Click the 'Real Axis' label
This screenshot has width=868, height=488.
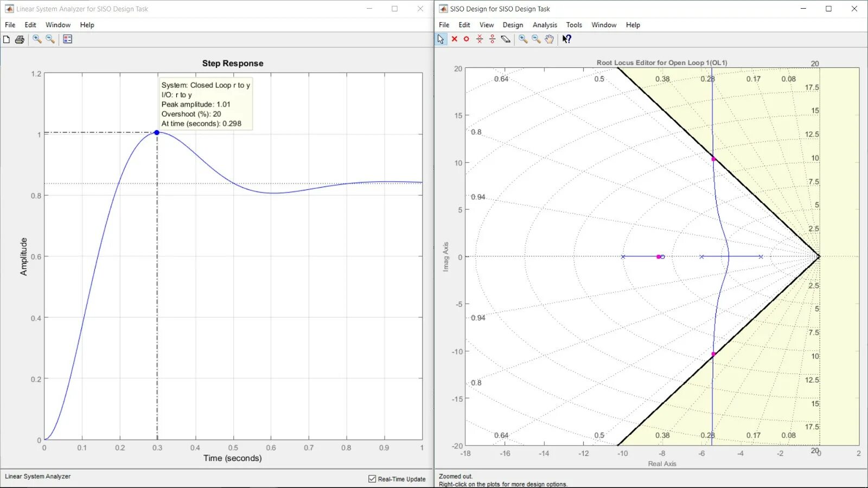[x=662, y=464]
